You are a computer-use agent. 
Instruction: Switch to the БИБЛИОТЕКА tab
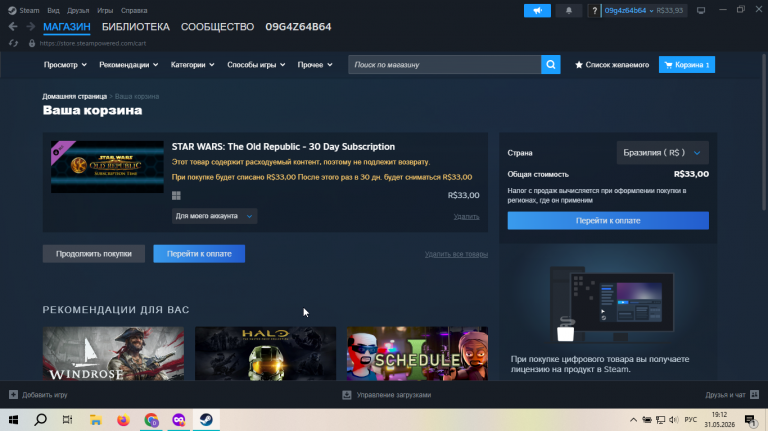(136, 27)
